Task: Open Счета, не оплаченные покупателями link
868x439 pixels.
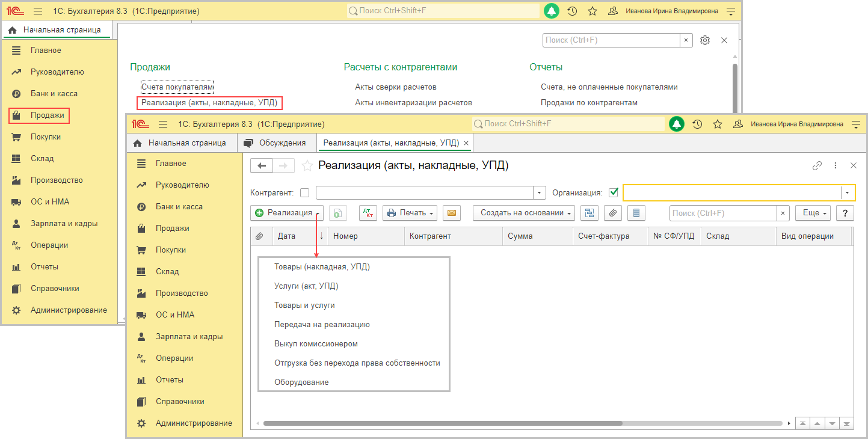Action: tap(609, 87)
